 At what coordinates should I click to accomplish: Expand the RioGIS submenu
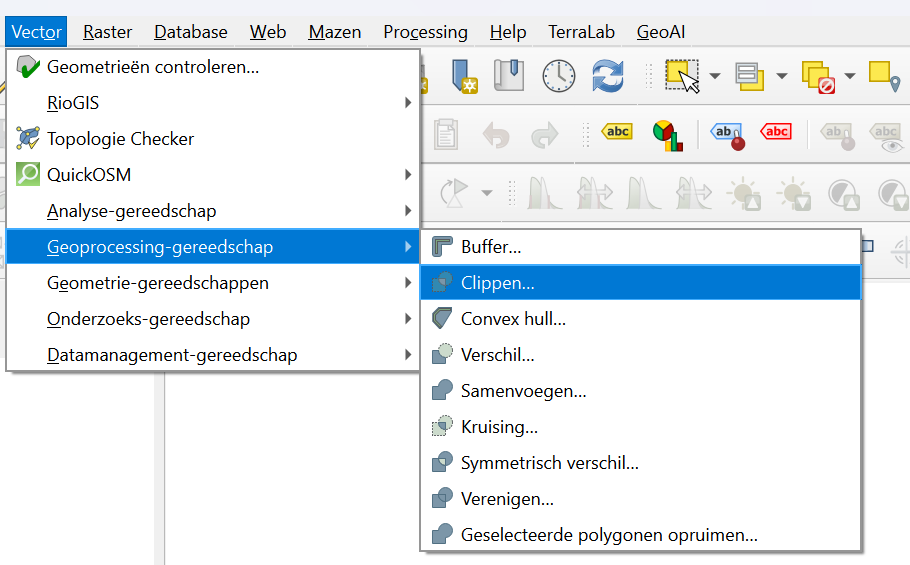(213, 103)
